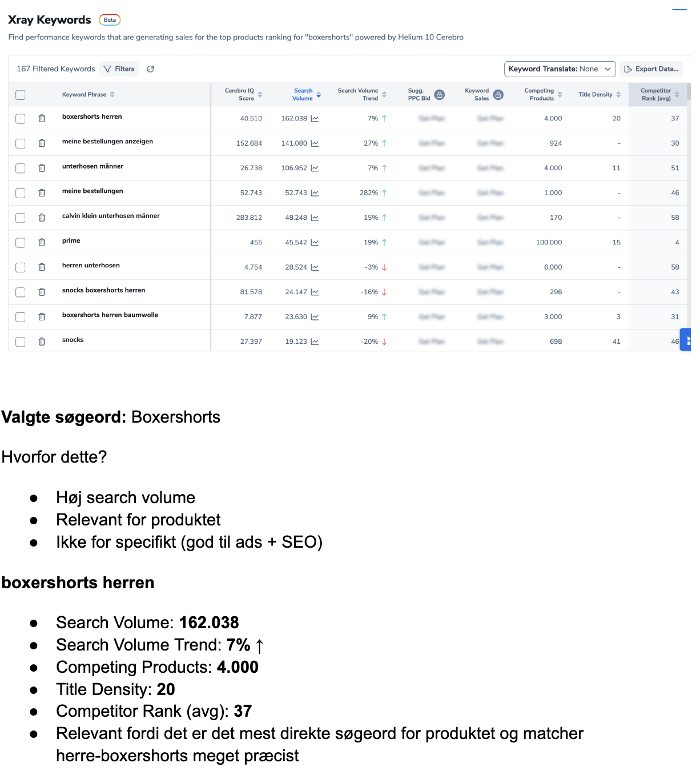Click the lock icon on Keyword Sales
This screenshot has width=700, height=779.
498,95
